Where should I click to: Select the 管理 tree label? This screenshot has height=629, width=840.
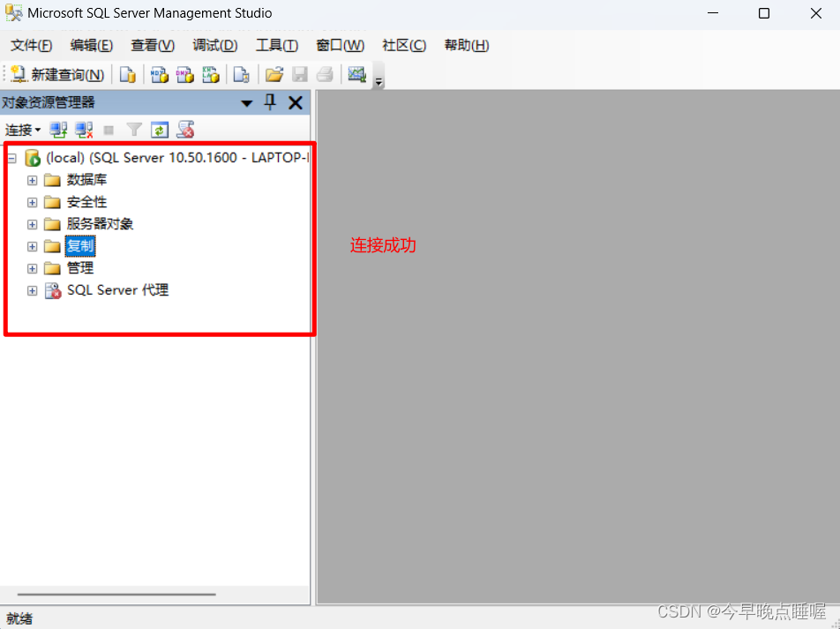(x=80, y=268)
